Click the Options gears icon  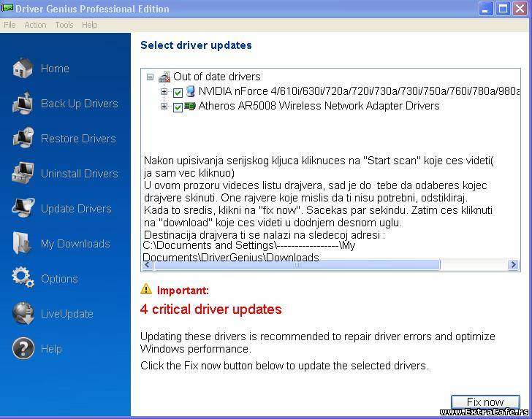point(23,279)
